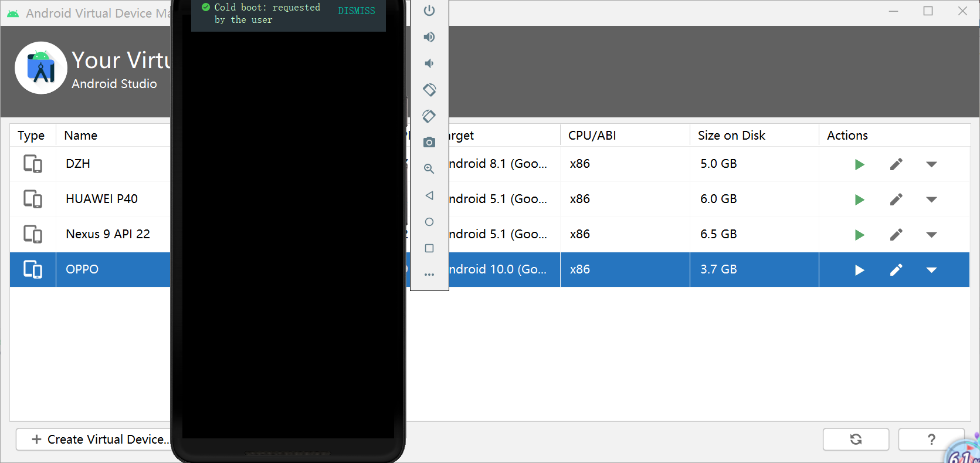Image resolution: width=980 pixels, height=463 pixels.
Task: Open HUAWEI P40 actions dropdown arrow
Action: [931, 200]
